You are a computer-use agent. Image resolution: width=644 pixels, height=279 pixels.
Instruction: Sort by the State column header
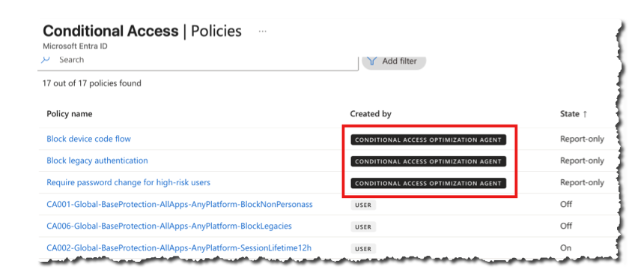(574, 114)
